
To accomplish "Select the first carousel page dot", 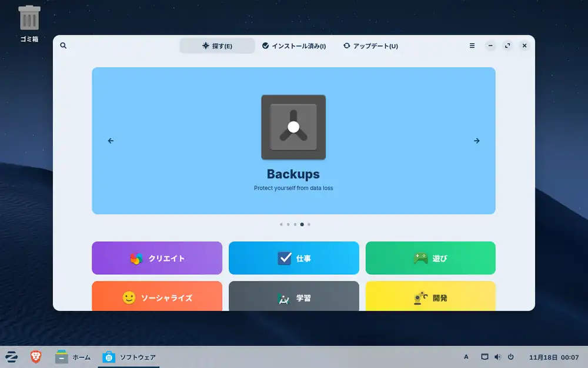I will 281,224.
